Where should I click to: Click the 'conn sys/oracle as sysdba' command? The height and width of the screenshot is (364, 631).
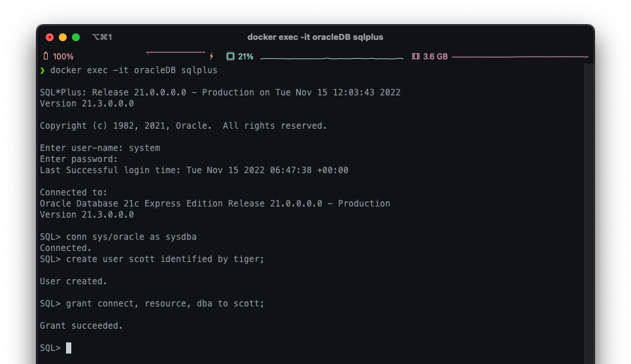[131, 237]
